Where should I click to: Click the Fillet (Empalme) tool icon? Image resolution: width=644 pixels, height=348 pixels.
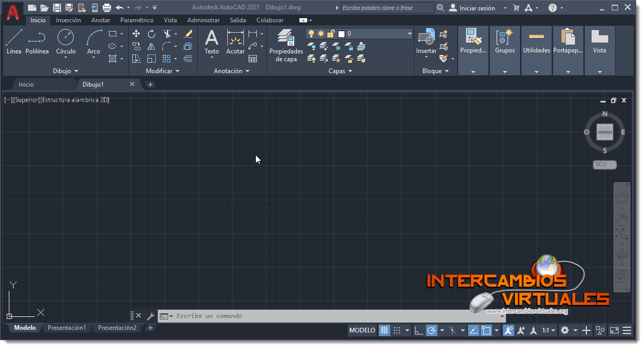167,46
